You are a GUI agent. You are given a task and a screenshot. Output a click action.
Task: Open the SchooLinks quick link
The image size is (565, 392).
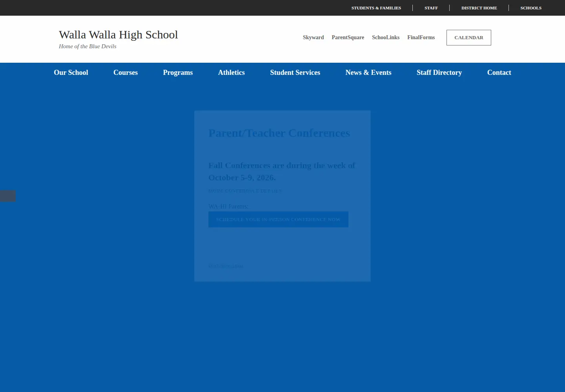click(386, 38)
